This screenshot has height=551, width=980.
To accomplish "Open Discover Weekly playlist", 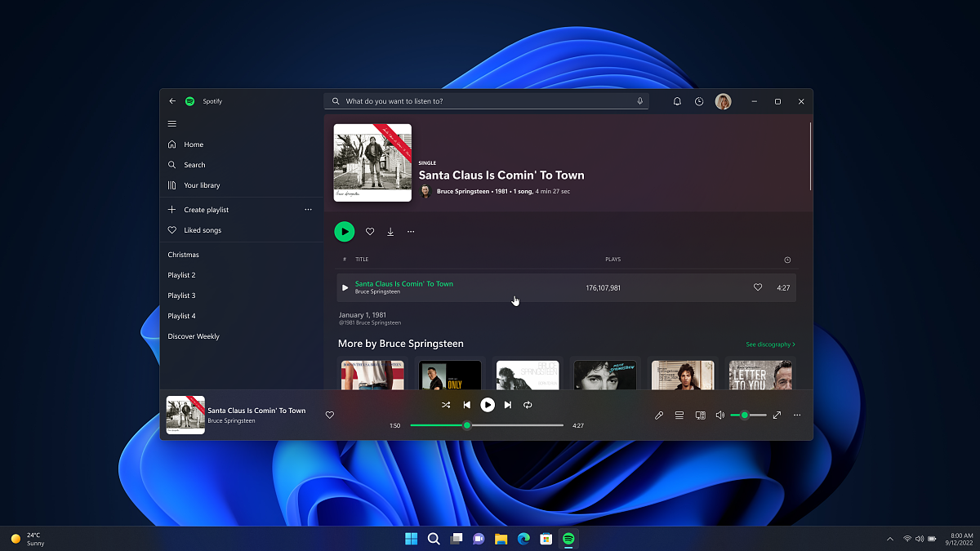I will (194, 336).
